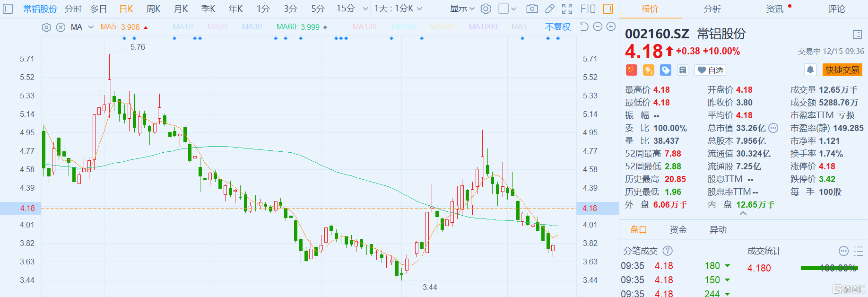
Task: Switch to the 周K weekly chart
Action: [153, 9]
